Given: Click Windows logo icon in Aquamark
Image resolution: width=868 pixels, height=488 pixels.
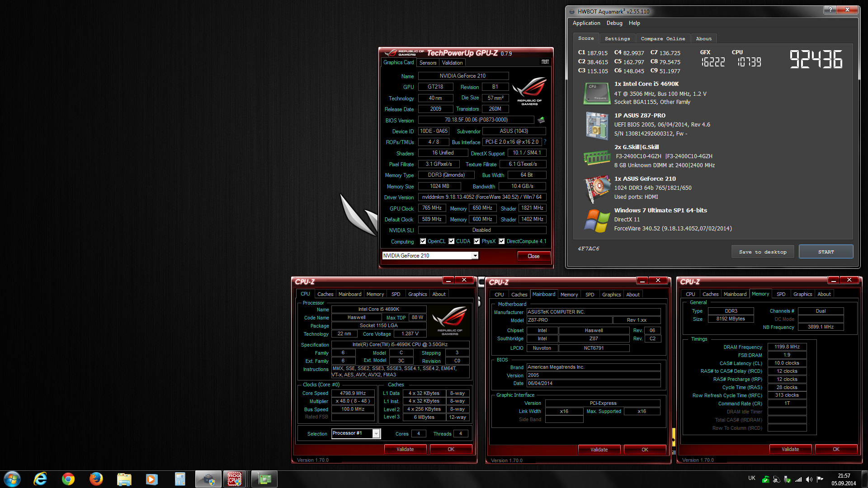Looking at the screenshot, I should [597, 221].
